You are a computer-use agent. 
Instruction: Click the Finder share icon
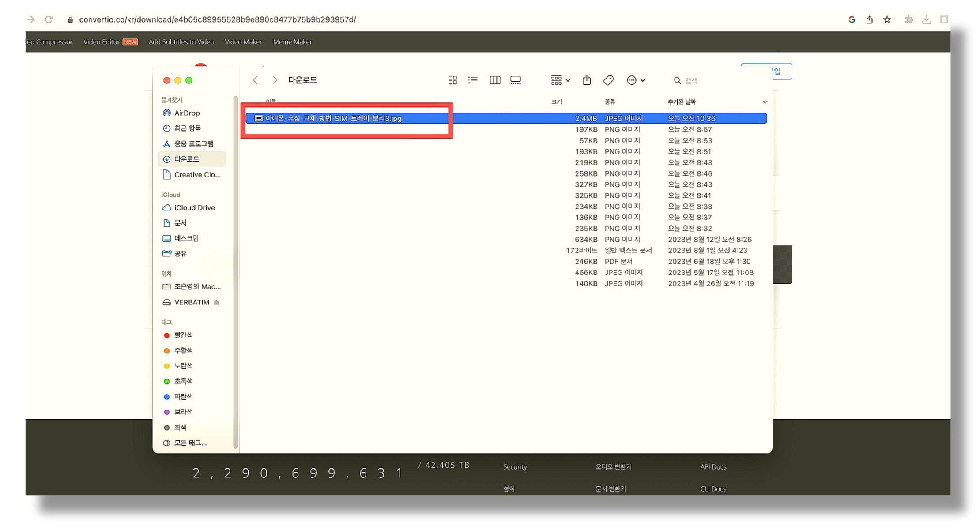[587, 80]
